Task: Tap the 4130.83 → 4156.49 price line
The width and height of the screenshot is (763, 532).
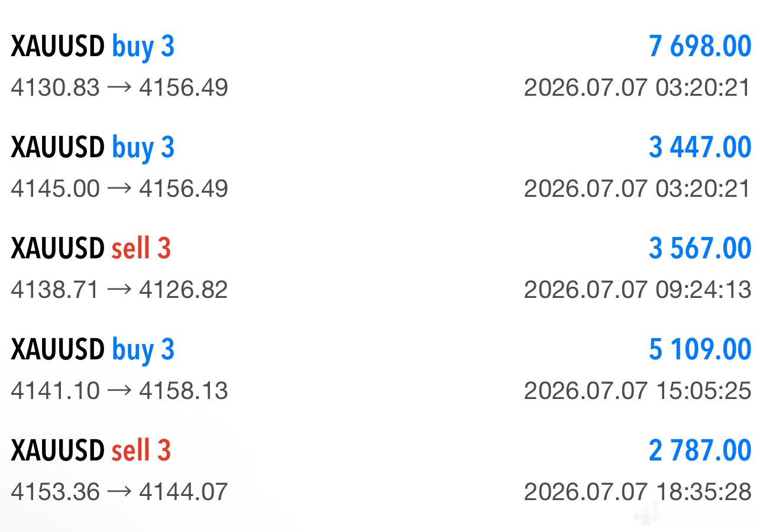Action: [119, 88]
